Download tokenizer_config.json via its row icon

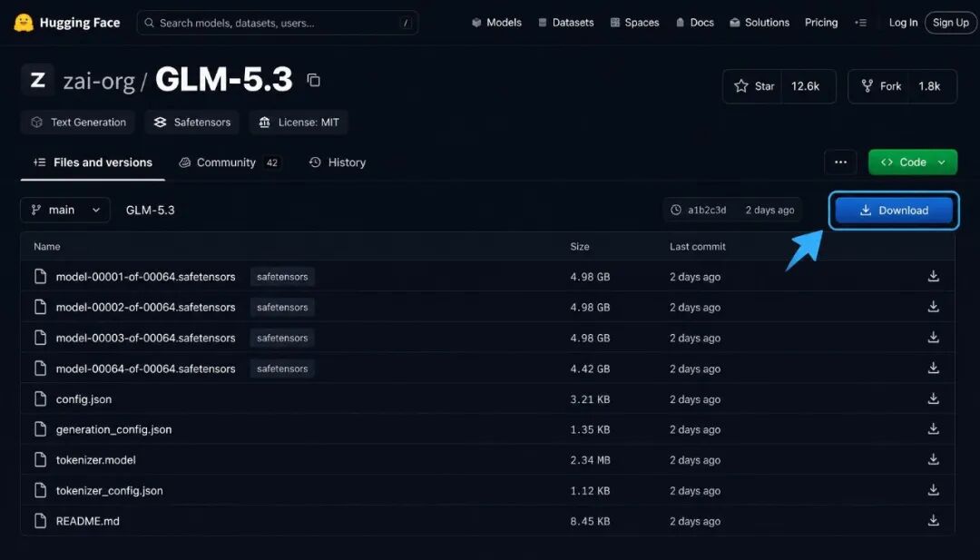pos(933,490)
